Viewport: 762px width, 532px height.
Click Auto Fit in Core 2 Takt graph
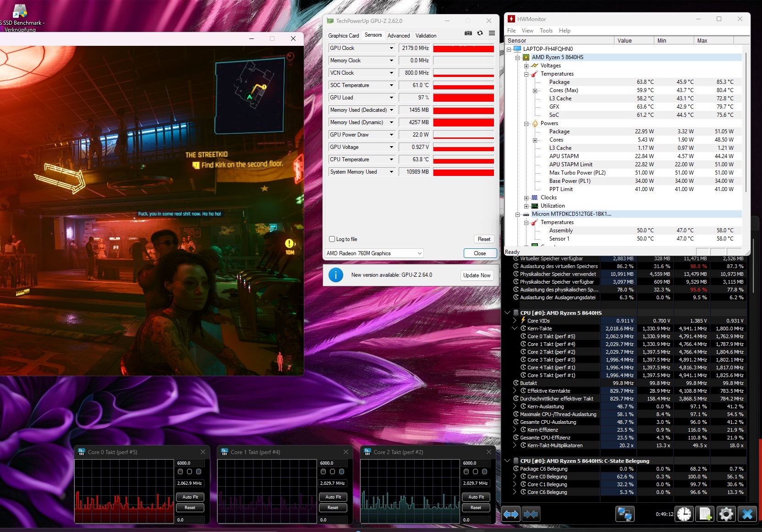coord(476,497)
